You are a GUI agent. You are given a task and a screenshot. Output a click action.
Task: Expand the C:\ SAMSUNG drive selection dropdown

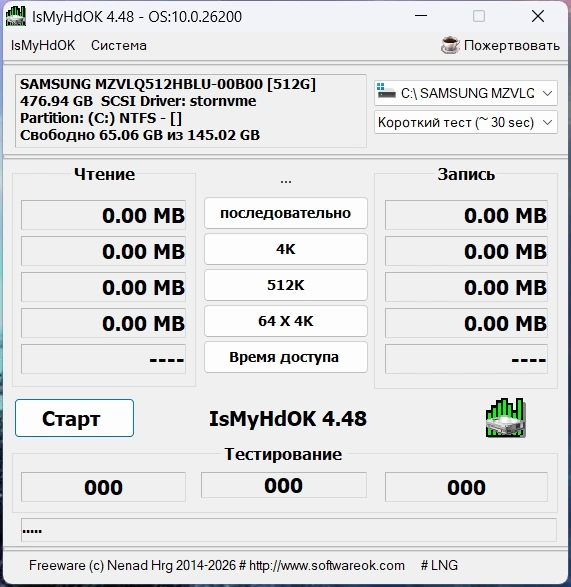point(465,93)
